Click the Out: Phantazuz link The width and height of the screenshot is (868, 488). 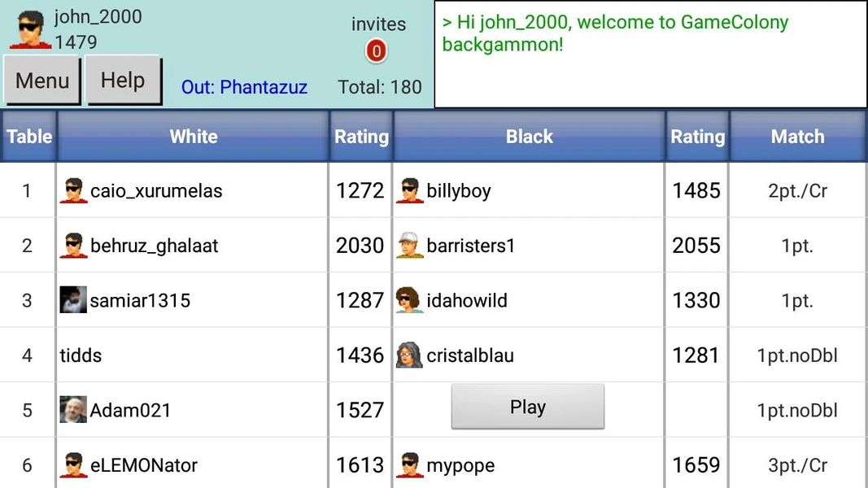point(244,87)
